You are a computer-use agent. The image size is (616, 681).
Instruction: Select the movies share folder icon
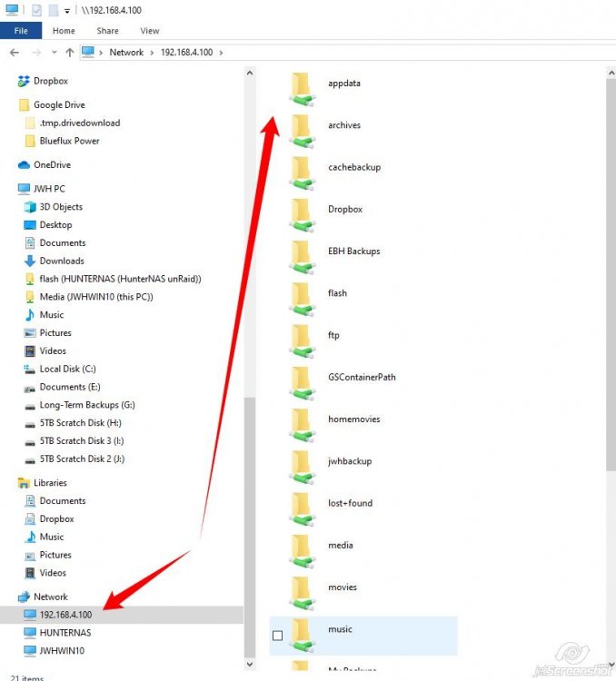coord(302,593)
